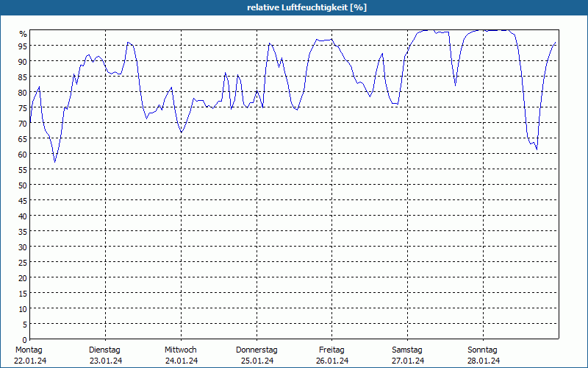Click the y-axis value '50'
This screenshot has width=588, height=368.
click(x=23, y=185)
